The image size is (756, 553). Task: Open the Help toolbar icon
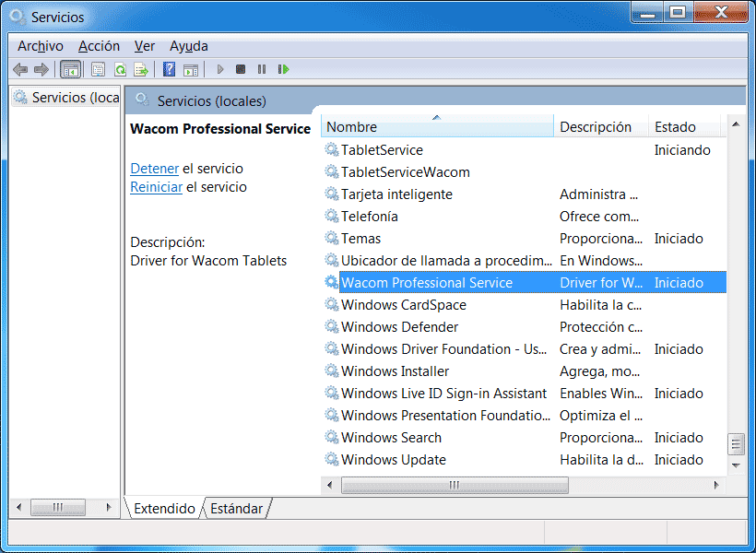[170, 69]
